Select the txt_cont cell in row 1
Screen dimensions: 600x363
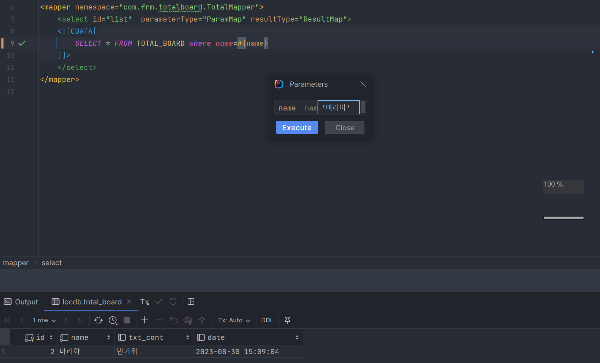(154, 351)
